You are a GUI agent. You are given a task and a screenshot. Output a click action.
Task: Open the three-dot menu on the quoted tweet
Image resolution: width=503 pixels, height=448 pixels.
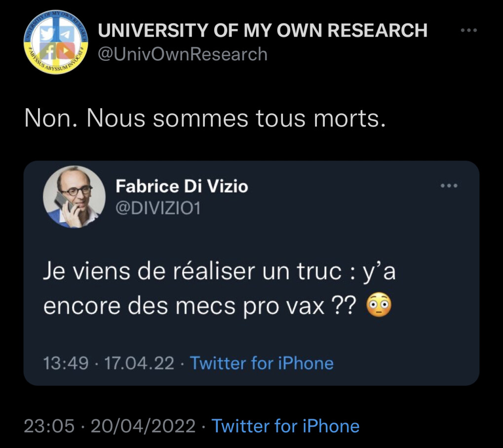[449, 186]
